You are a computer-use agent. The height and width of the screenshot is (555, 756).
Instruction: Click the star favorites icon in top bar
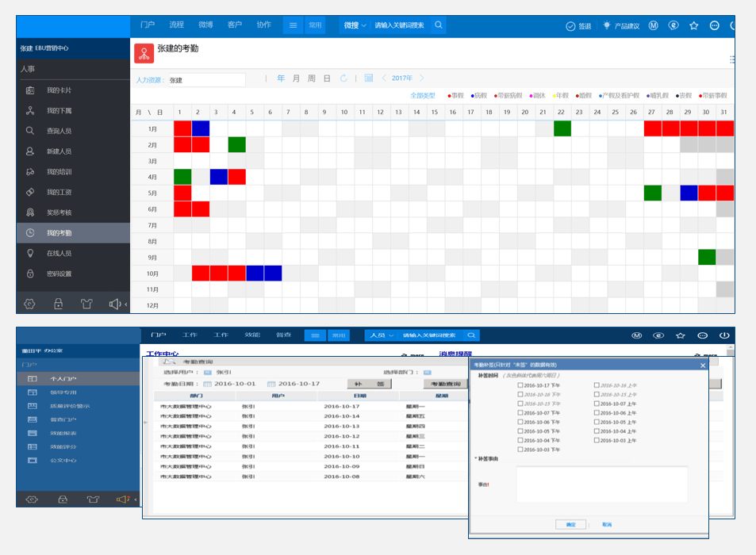pyautogui.click(x=693, y=25)
